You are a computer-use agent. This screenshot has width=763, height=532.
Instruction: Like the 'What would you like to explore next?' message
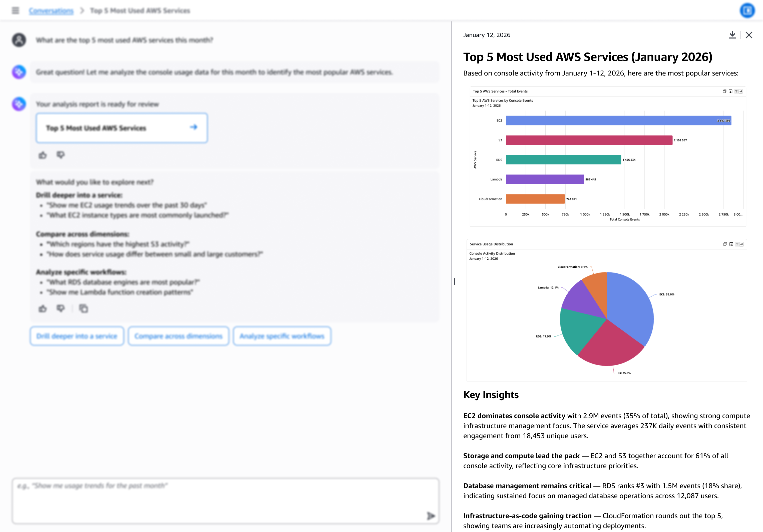[x=43, y=309]
